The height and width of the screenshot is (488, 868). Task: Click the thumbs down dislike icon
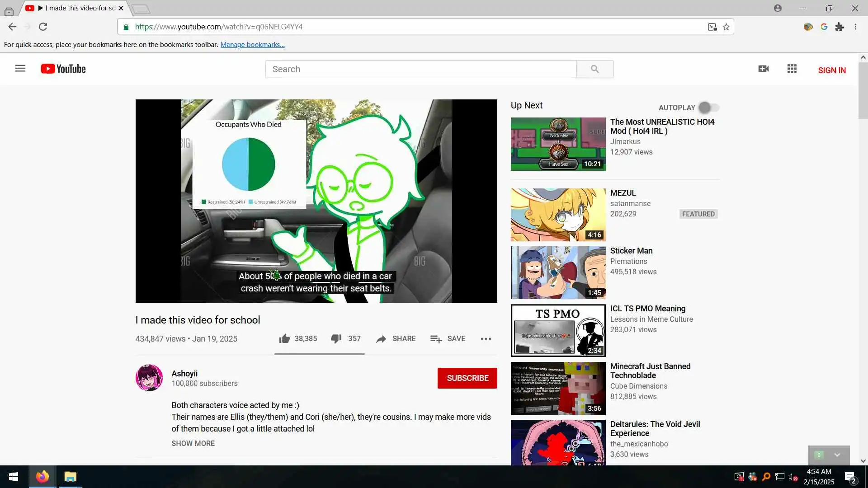tap(336, 339)
